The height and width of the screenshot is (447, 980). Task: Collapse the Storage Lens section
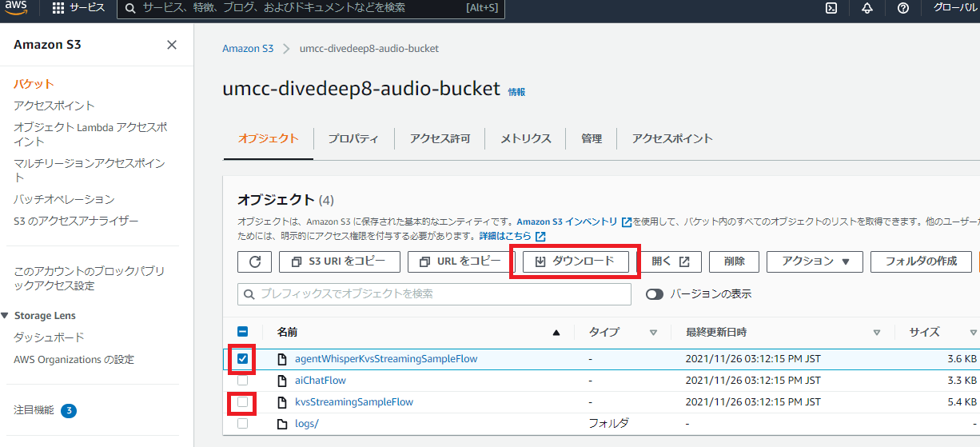6,316
